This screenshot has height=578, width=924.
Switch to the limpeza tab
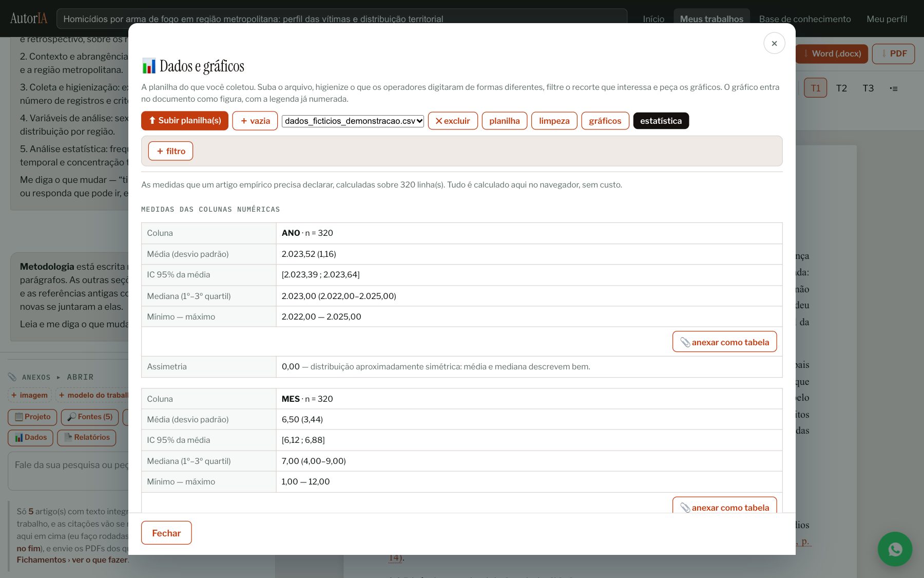point(554,121)
